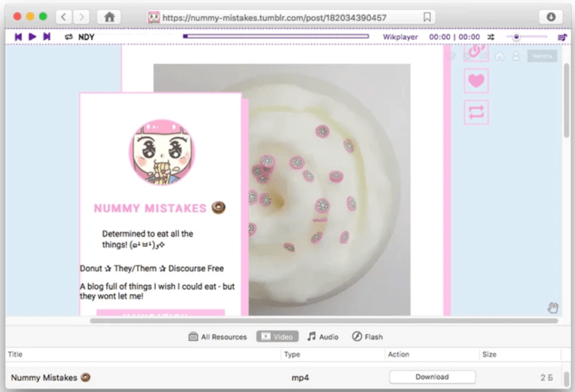Select the Audio resources tab
Viewport: 575px width, 392px height.
[323, 337]
